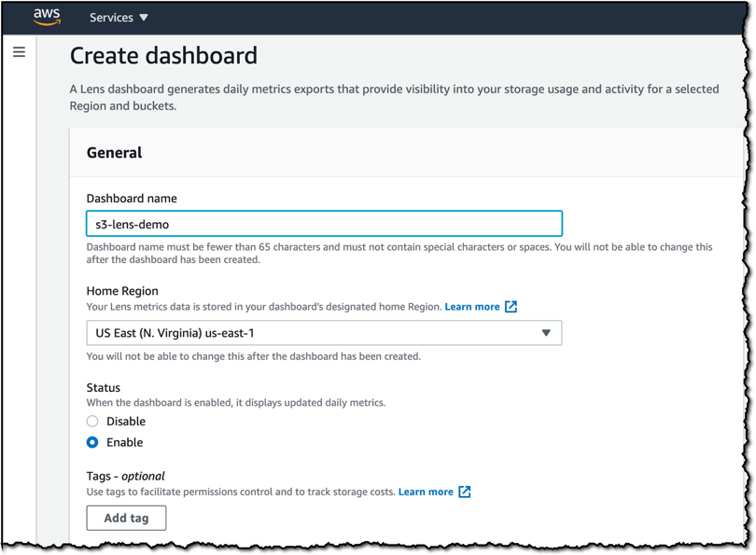This screenshot has height=555, width=756.
Task: Click inside the Dashboard name text field
Action: (325, 223)
